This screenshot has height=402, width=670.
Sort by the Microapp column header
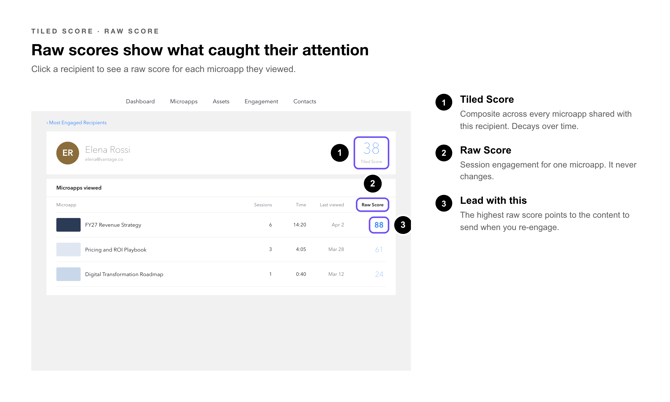coord(66,205)
